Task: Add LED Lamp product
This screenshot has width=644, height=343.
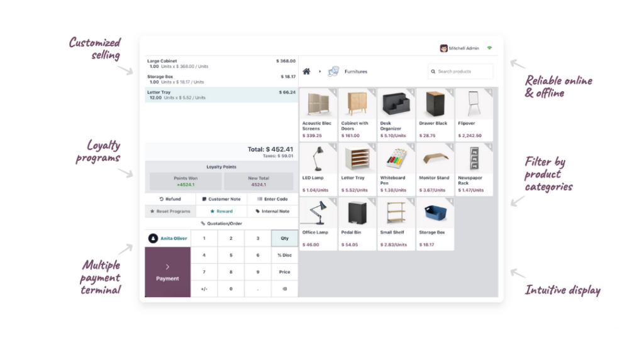Action: click(x=318, y=169)
